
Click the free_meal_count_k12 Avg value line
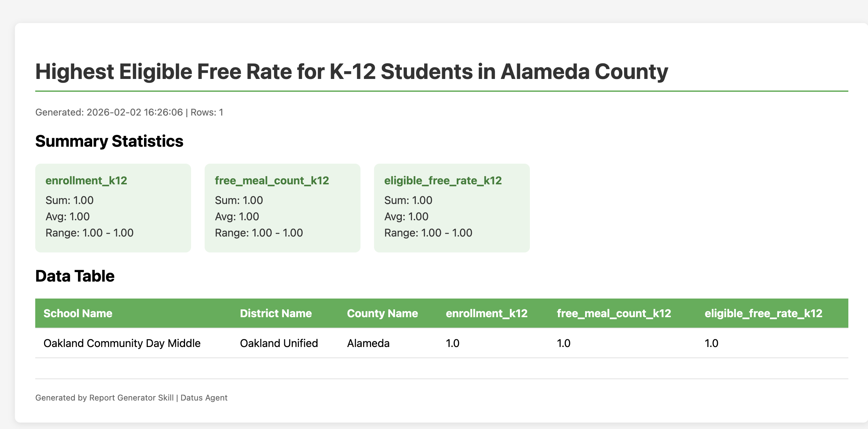point(237,217)
